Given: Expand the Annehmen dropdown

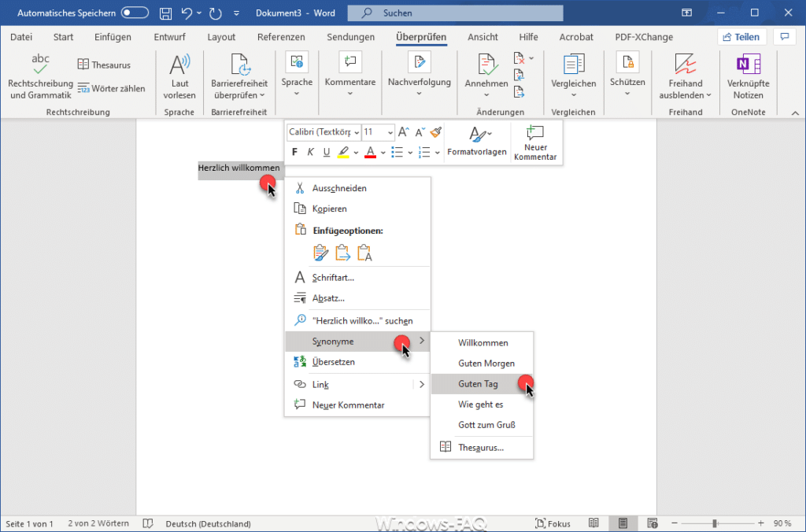Looking at the screenshot, I should [486, 95].
